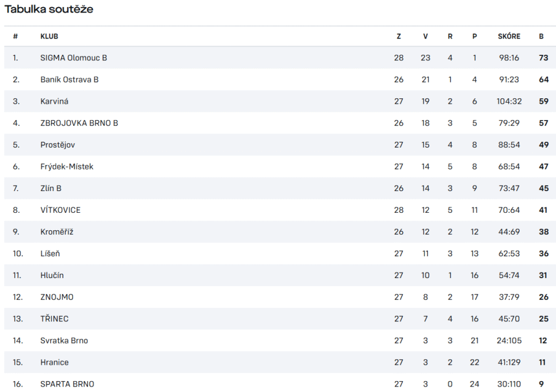The height and width of the screenshot is (392, 556).
Task: Click the Prostějov club name
Action: point(58,145)
